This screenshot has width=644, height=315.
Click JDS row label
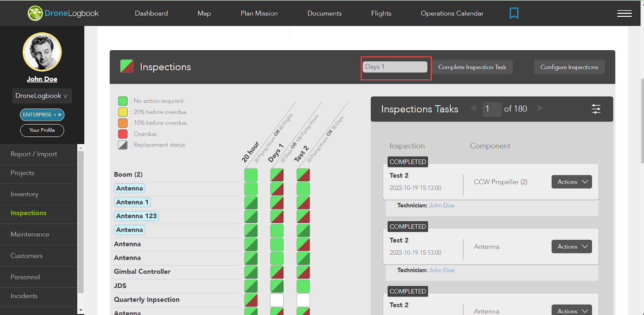120,286
